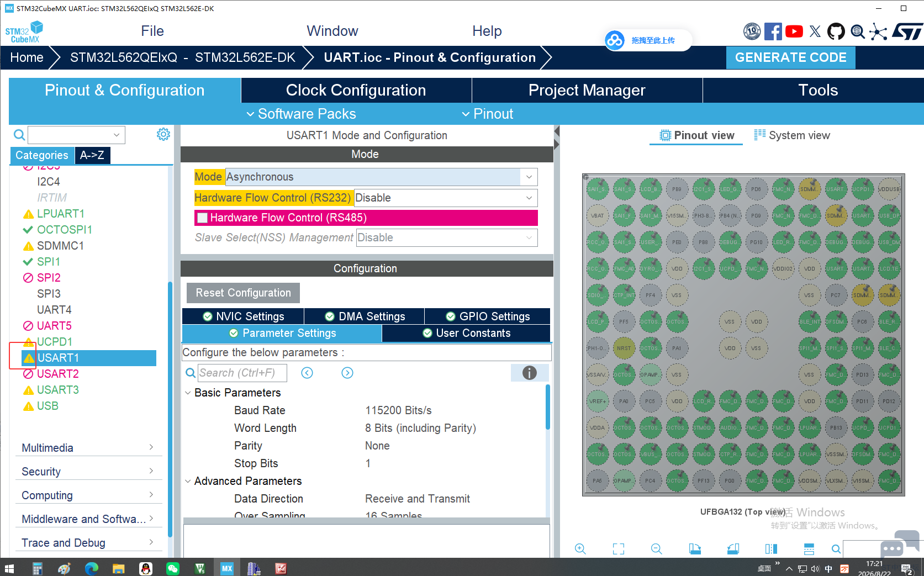The height and width of the screenshot is (576, 924).
Task: Click the GENERATE CODE button
Action: pyautogui.click(x=790, y=57)
